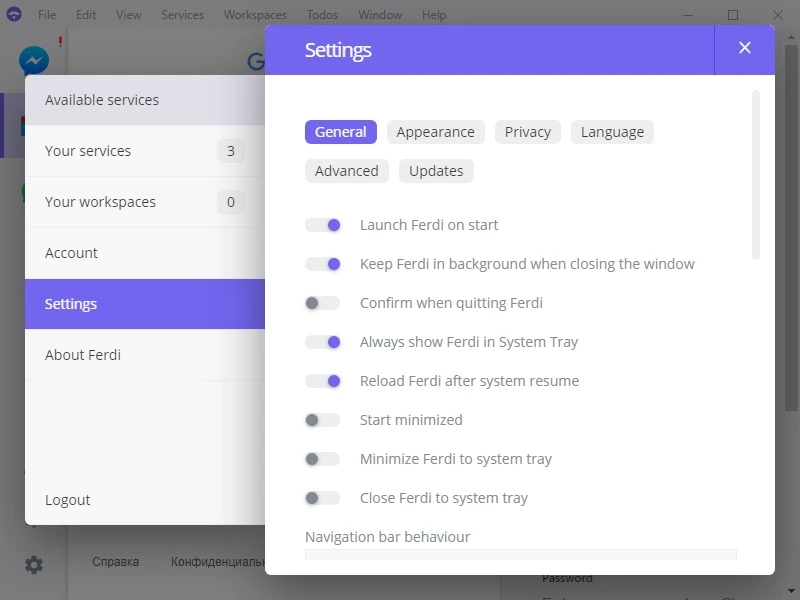Click the settings panel vertical scrollbar
Viewport: 800px width, 600px height.
(x=756, y=175)
